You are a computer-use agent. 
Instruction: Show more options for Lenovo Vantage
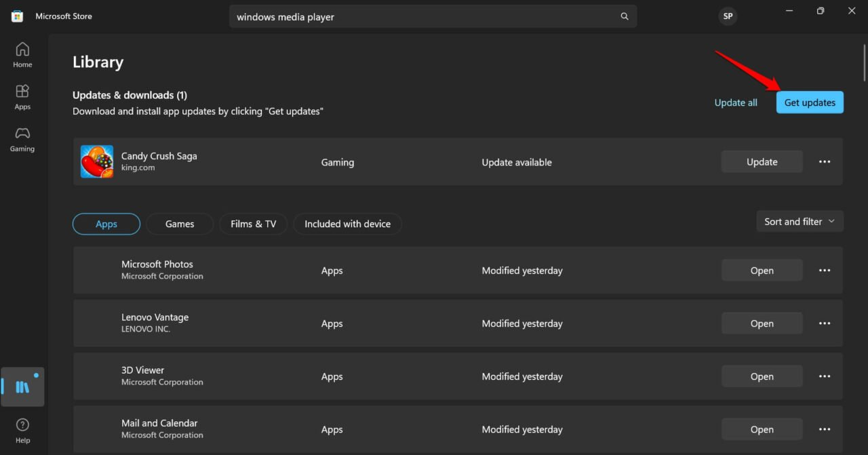tap(825, 323)
